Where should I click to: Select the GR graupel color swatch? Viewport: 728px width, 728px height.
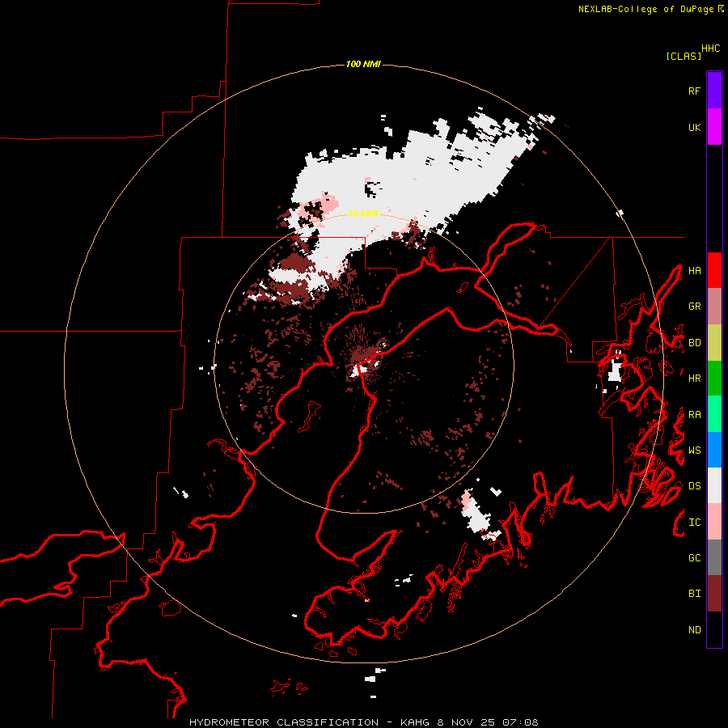[714, 307]
